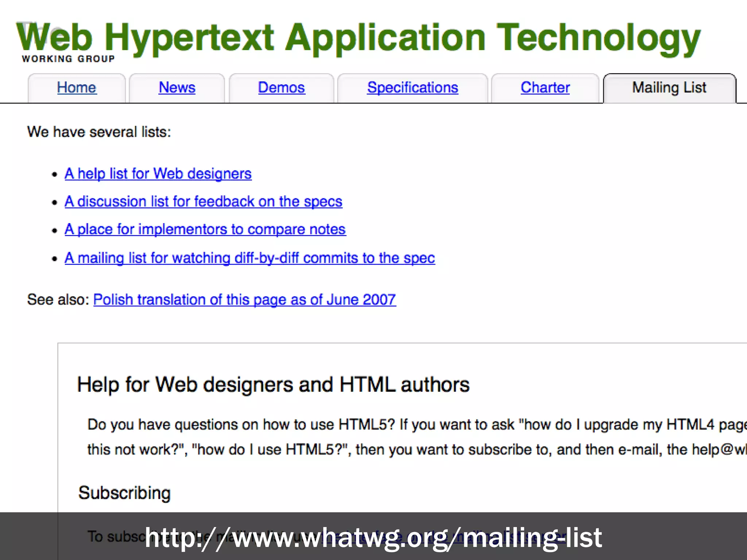Image resolution: width=747 pixels, height=560 pixels.
Task: Click the whatwg.org/mailing-list URL caption
Action: click(x=373, y=537)
